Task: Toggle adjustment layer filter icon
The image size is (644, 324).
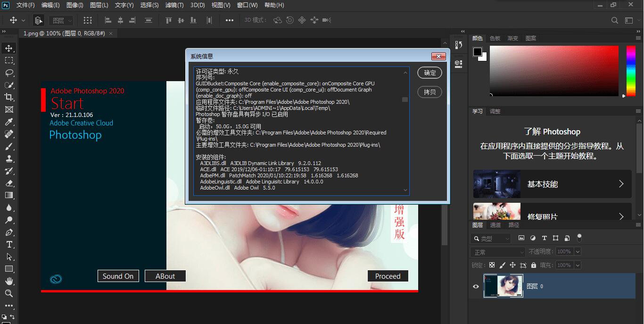Action: (533, 238)
